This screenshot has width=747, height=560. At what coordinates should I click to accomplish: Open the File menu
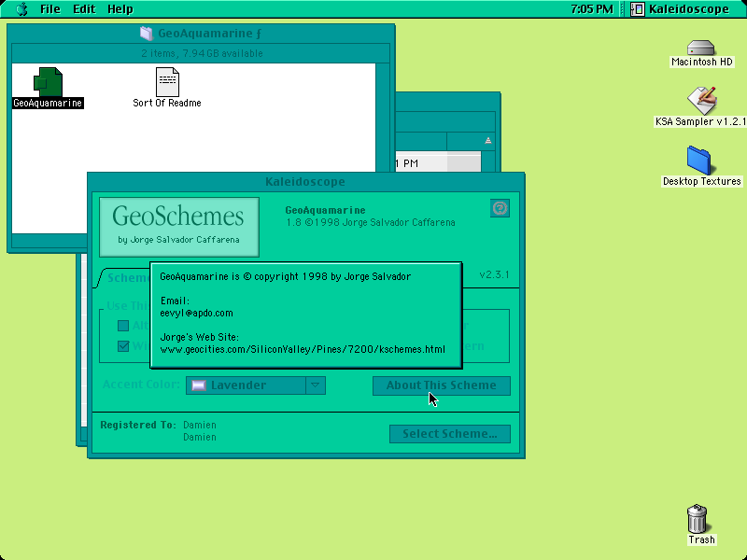pos(50,9)
